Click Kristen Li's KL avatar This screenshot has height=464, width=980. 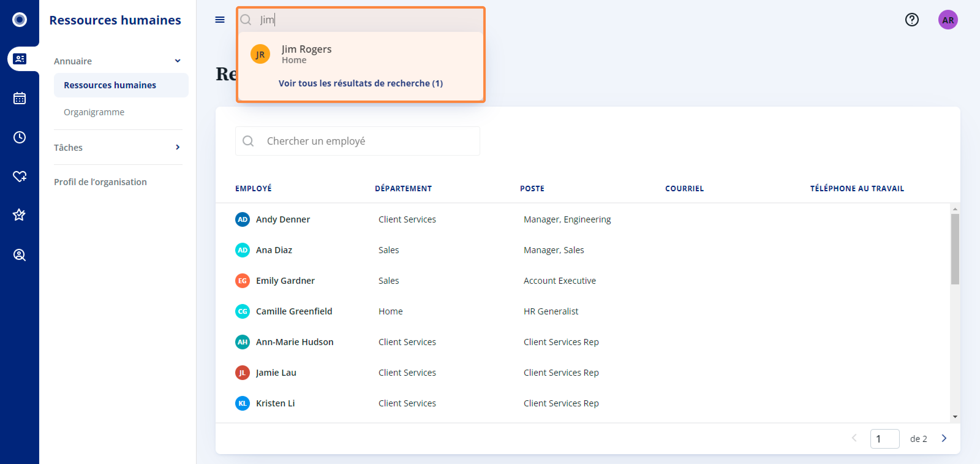click(x=242, y=403)
